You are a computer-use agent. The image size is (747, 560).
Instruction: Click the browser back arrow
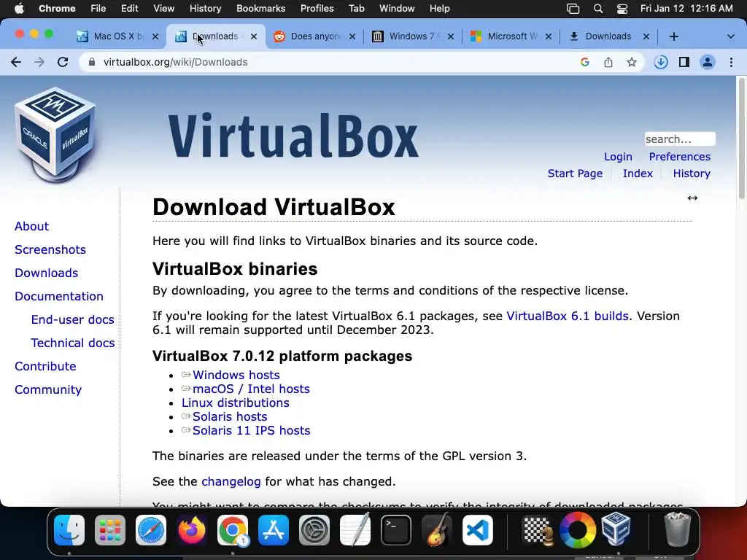click(16, 62)
